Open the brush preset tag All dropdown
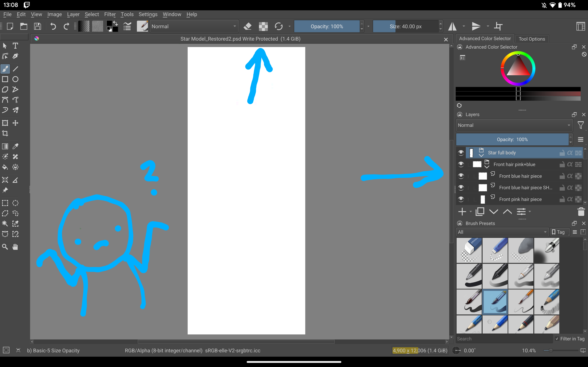This screenshot has height=367, width=588. (x=502, y=232)
